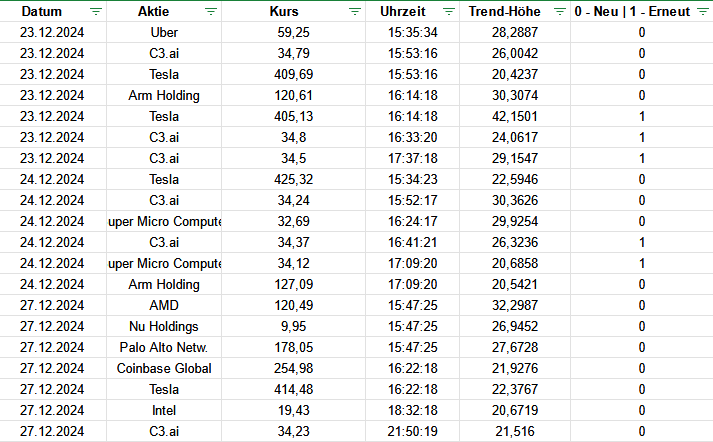This screenshot has width=713, height=442.
Task: Select the Uber stock cell
Action: click(x=164, y=32)
